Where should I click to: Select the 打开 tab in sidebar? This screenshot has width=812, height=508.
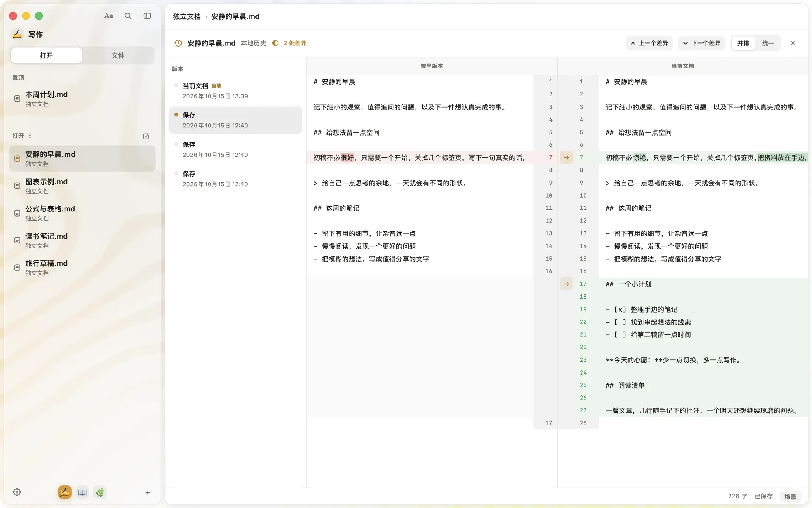[x=47, y=55]
